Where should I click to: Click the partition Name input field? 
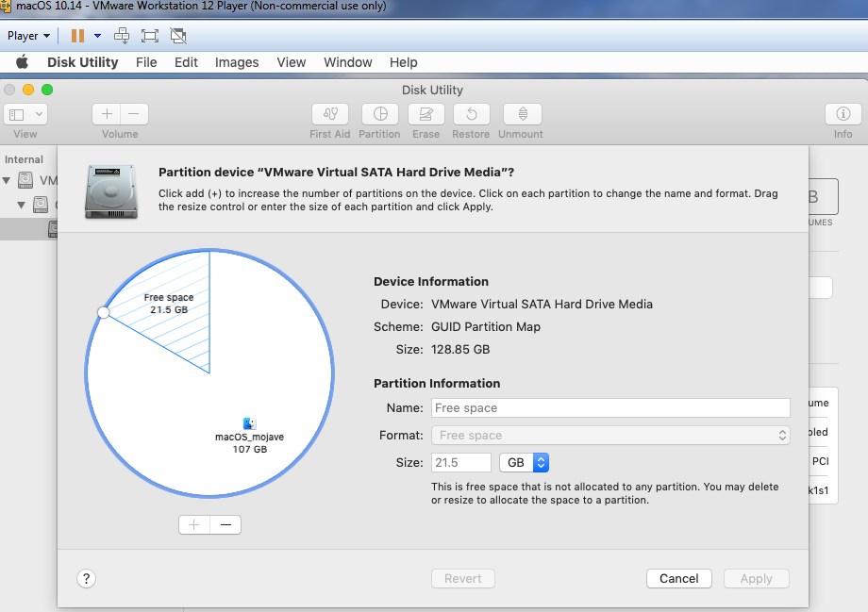pyautogui.click(x=610, y=407)
